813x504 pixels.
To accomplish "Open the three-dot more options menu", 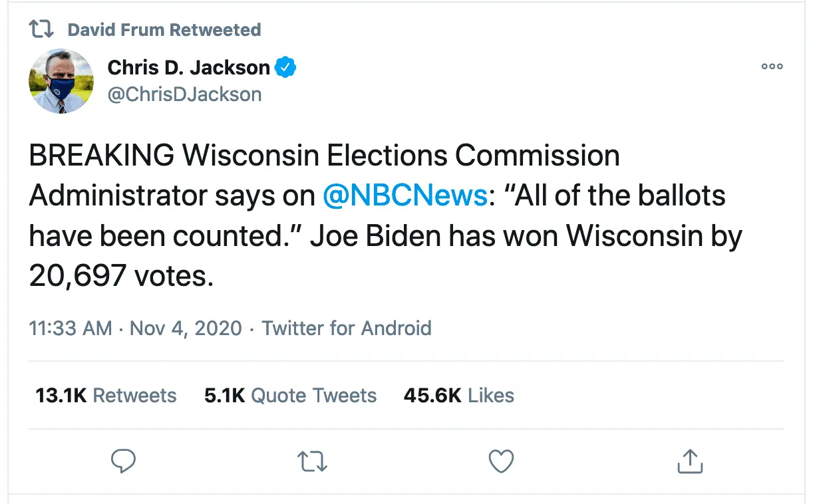I will 772,66.
